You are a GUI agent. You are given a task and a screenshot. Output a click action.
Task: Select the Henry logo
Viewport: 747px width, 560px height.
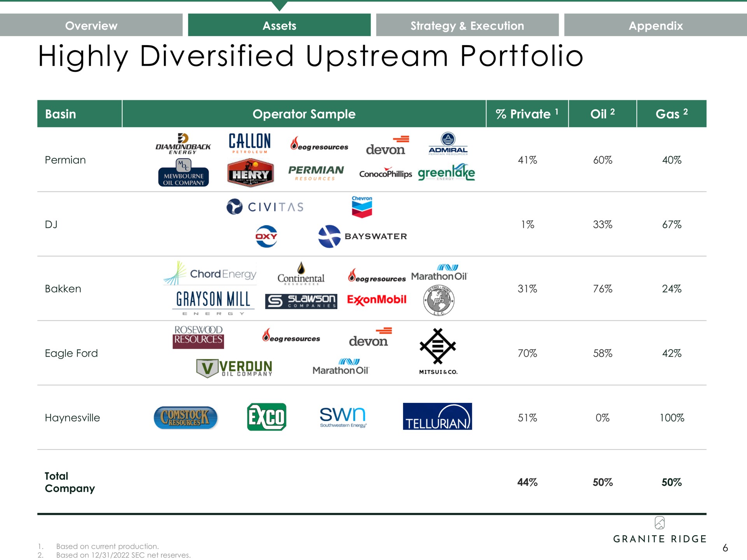251,173
